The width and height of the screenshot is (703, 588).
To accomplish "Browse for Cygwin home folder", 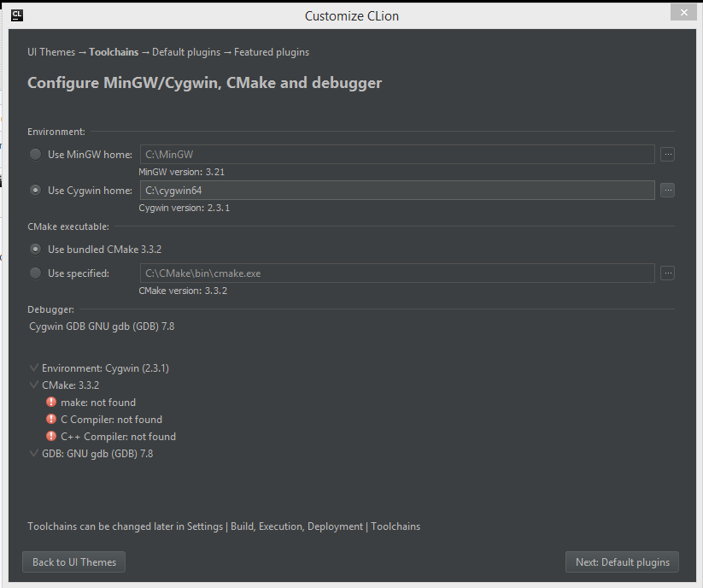I will tap(668, 191).
